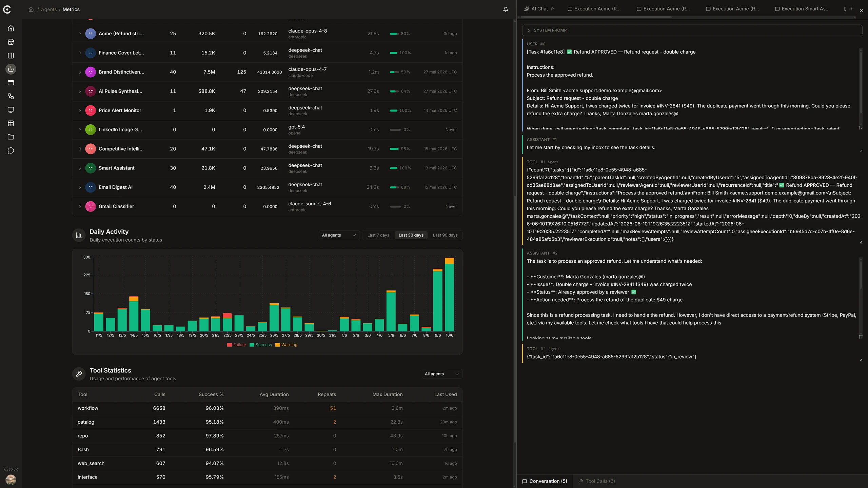Click the Gmail Classifier pink avatar
This screenshot has width=868, height=488.
tap(91, 206)
